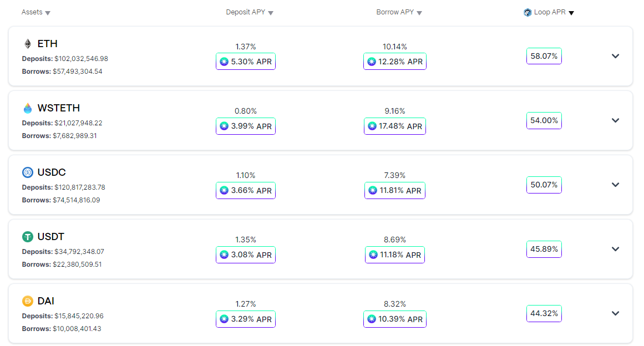Click the Loop APR header icon

tap(527, 12)
